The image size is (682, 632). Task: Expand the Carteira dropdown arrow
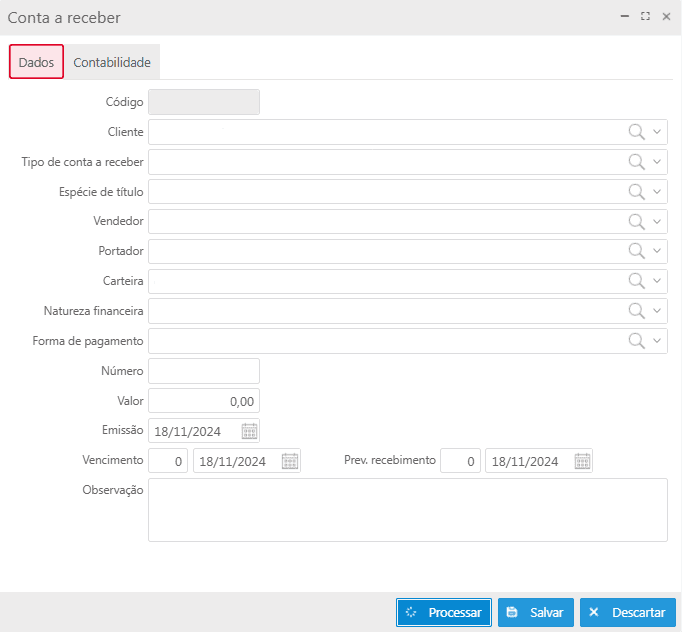657,281
